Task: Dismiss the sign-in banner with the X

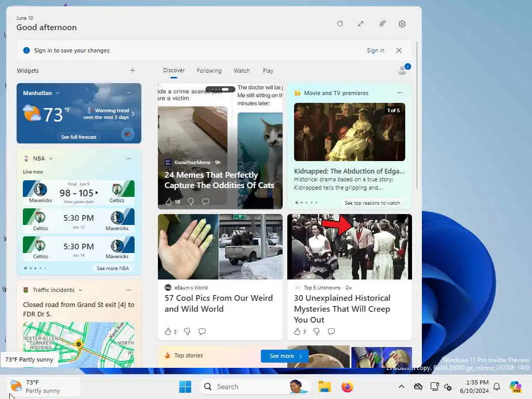Action: tap(399, 50)
